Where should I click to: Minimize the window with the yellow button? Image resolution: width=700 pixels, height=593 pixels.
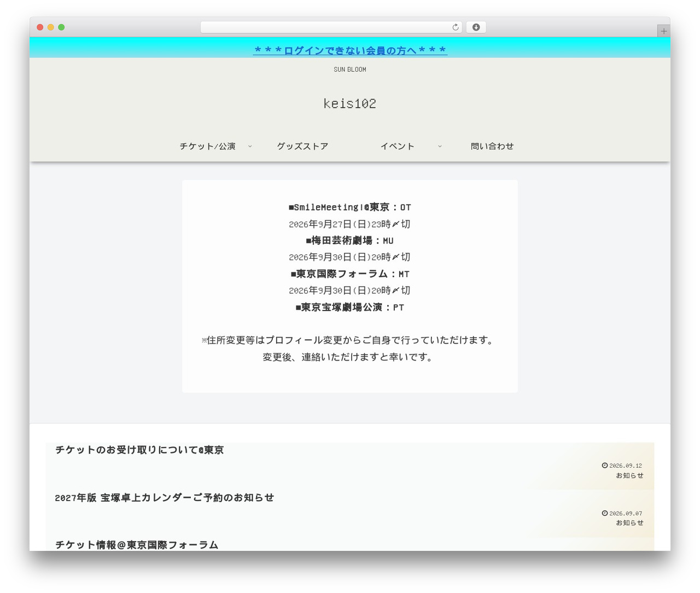tap(50, 27)
